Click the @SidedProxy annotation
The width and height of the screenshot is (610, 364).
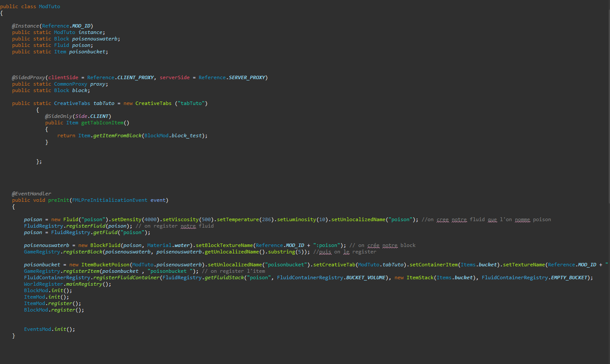click(x=28, y=77)
